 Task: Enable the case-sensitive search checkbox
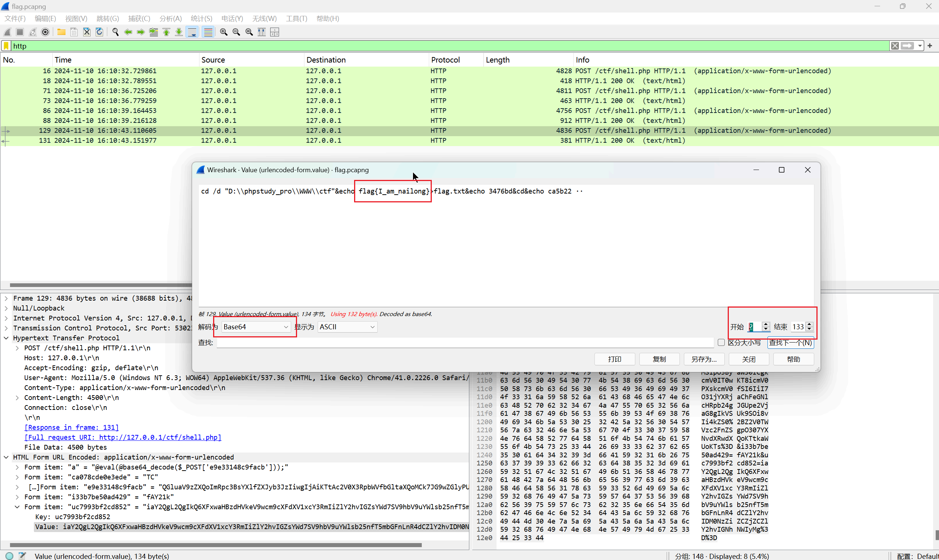721,342
